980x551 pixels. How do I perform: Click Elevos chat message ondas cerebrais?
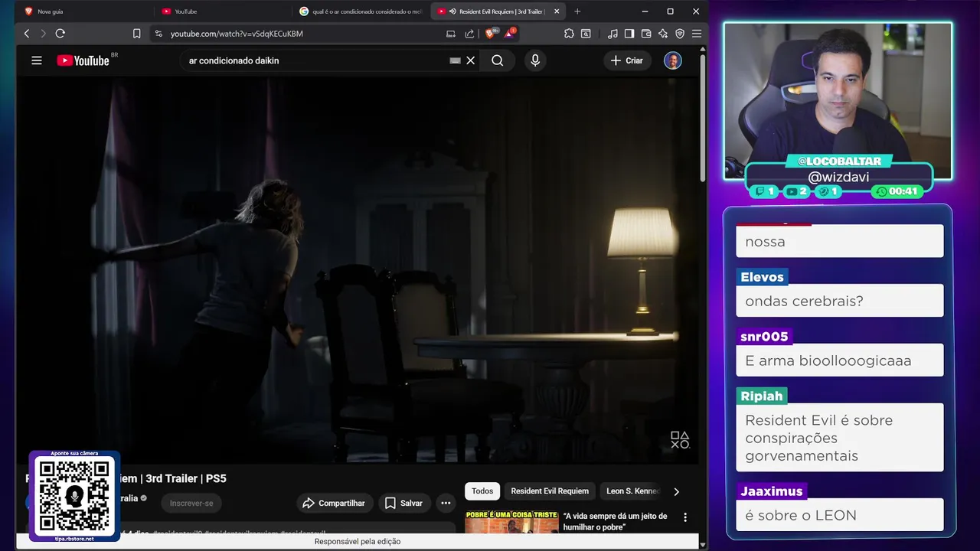[x=840, y=301]
